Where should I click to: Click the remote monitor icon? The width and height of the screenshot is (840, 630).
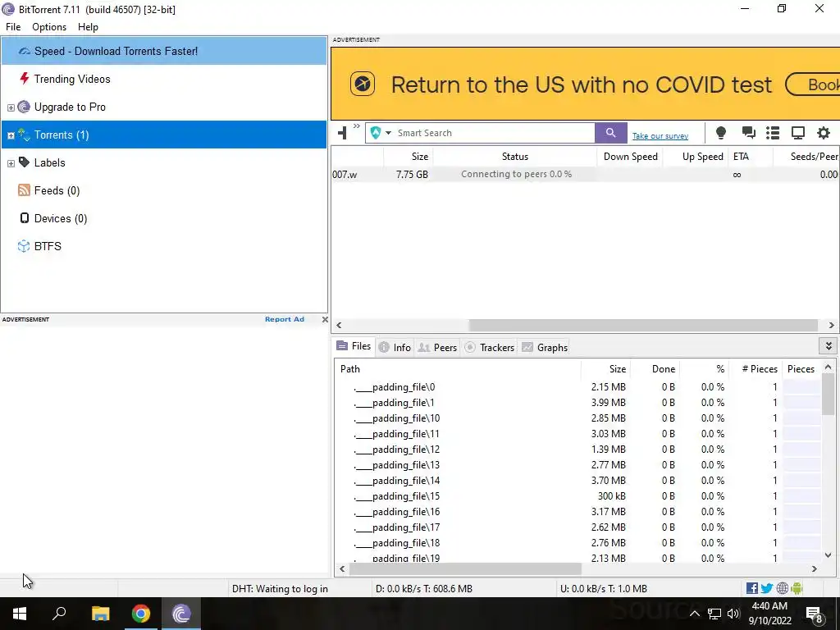click(798, 133)
